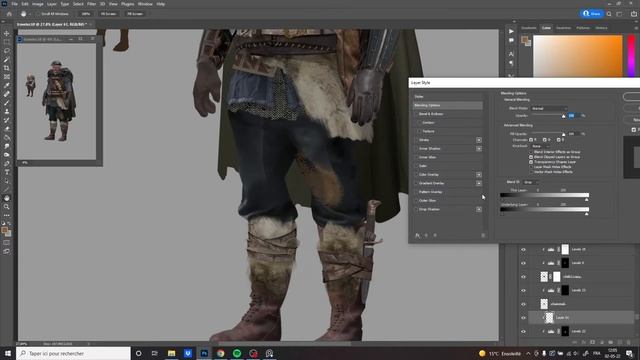This screenshot has width=640, height=360.
Task: Click the Fit Screen button
Action: pos(108,14)
